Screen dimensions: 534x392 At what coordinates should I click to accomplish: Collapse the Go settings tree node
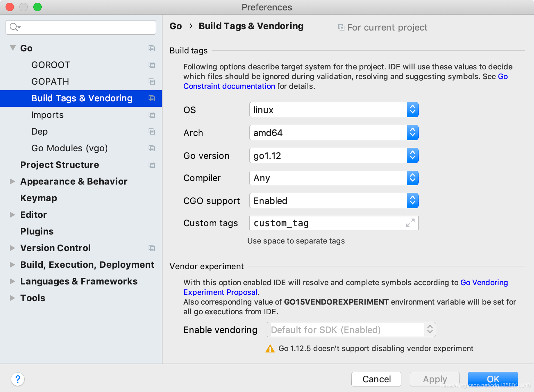pos(13,48)
